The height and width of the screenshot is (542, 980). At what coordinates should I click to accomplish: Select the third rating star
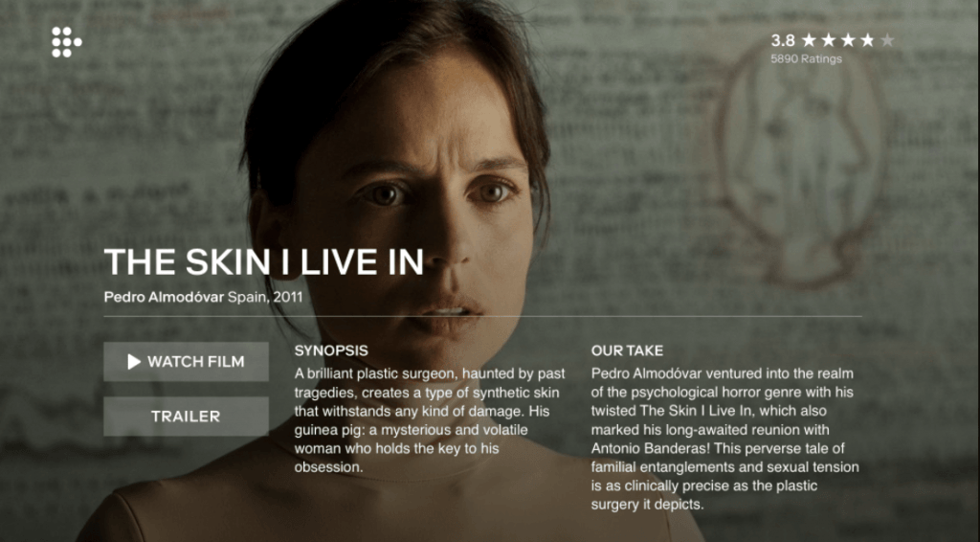click(x=848, y=40)
